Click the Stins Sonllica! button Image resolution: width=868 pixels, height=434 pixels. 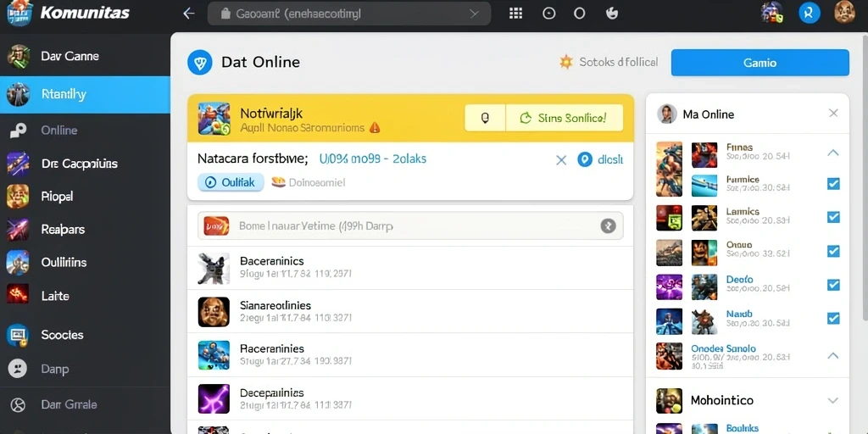point(565,118)
